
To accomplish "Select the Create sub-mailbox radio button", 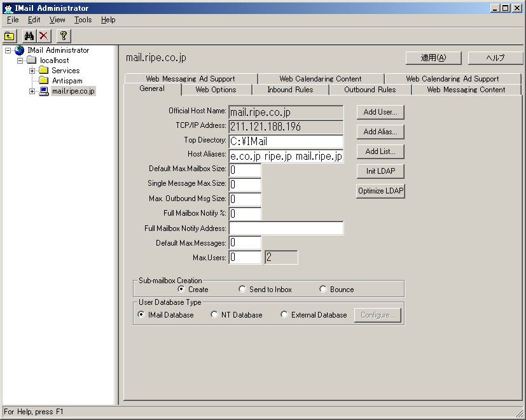I will 181,289.
